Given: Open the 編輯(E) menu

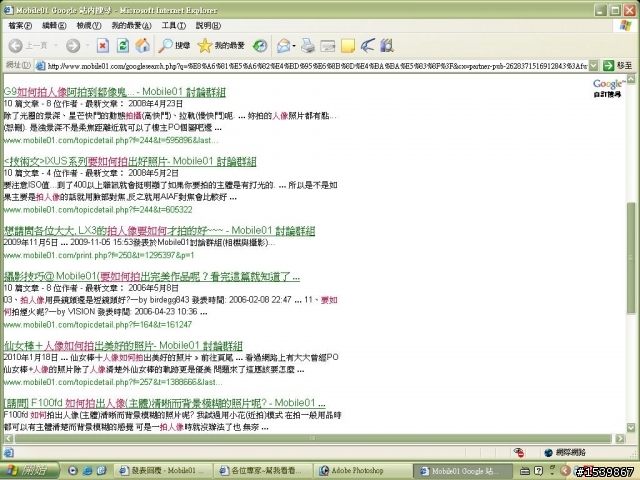Looking at the screenshot, I should point(54,26).
